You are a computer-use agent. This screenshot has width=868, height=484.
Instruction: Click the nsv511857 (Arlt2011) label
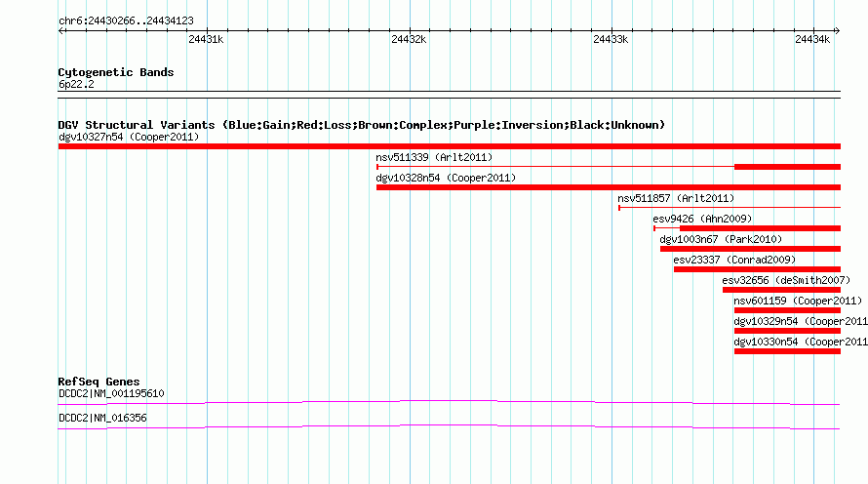(676, 198)
